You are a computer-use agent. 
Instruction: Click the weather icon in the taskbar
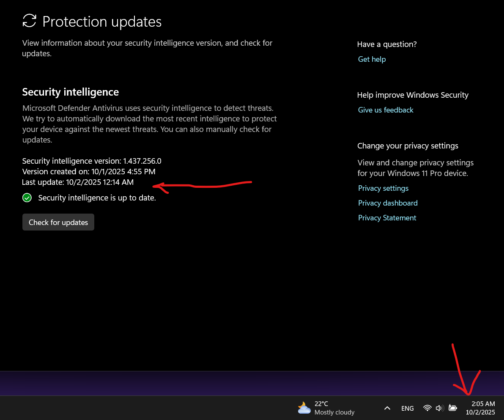(304, 408)
